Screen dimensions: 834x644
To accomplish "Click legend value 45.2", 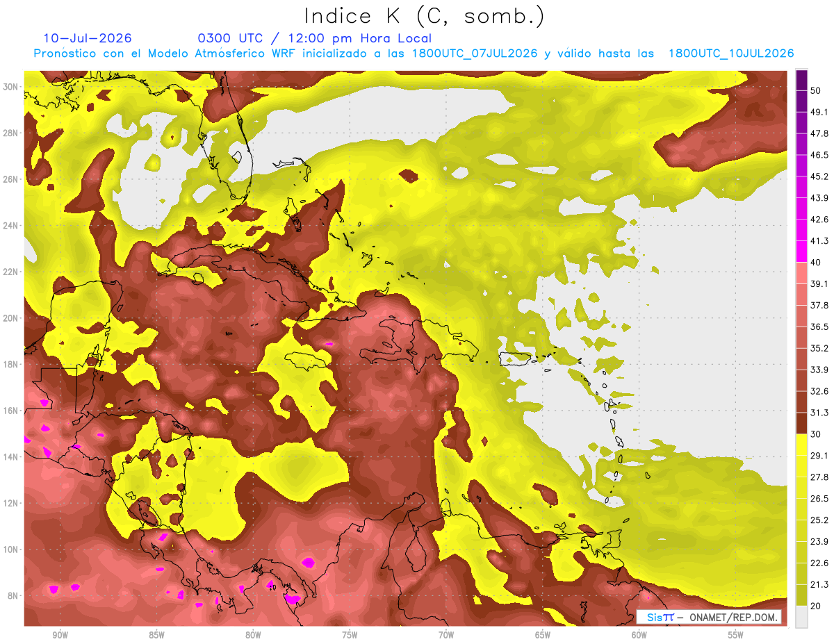I will coord(819,176).
